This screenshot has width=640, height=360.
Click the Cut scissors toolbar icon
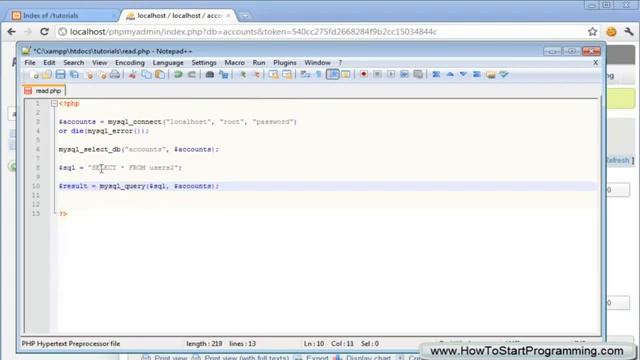(x=133, y=75)
